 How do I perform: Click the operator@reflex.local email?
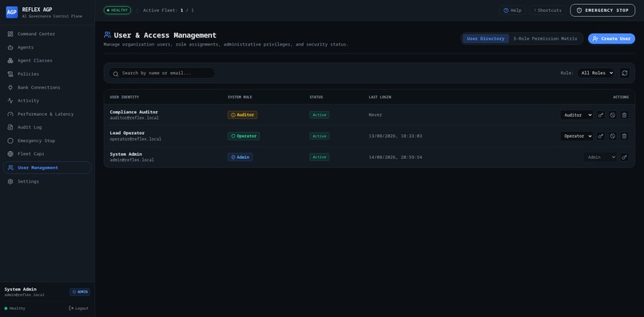tap(136, 139)
